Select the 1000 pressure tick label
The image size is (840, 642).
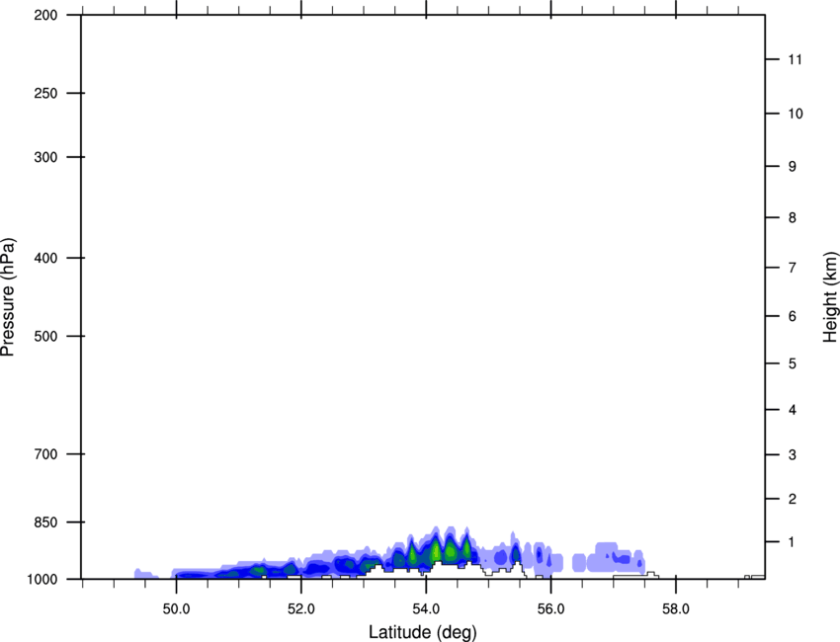click(42, 580)
